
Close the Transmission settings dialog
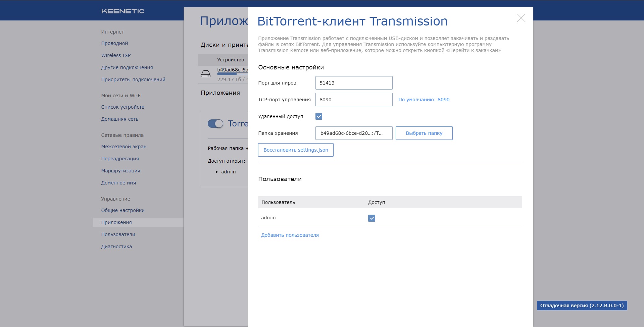click(x=521, y=18)
